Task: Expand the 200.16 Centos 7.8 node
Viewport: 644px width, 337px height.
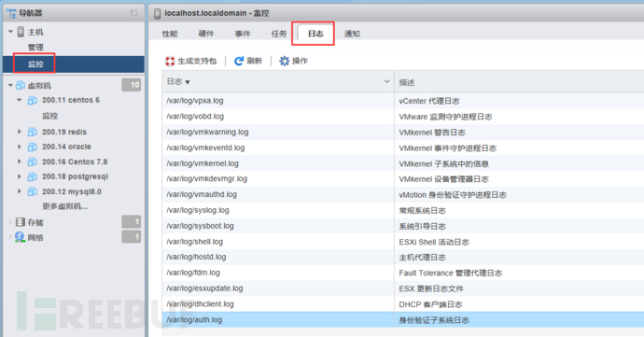Action: (x=20, y=161)
